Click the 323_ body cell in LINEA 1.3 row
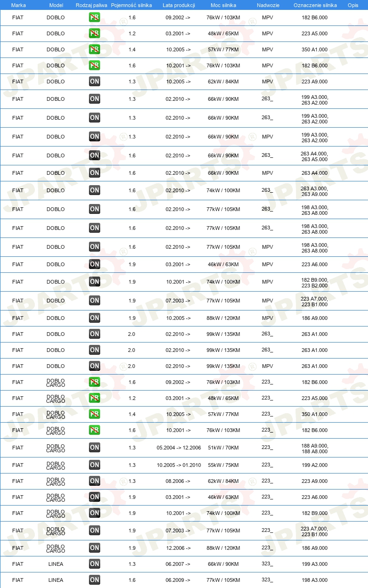The height and width of the screenshot is (588, 368). pyautogui.click(x=267, y=563)
